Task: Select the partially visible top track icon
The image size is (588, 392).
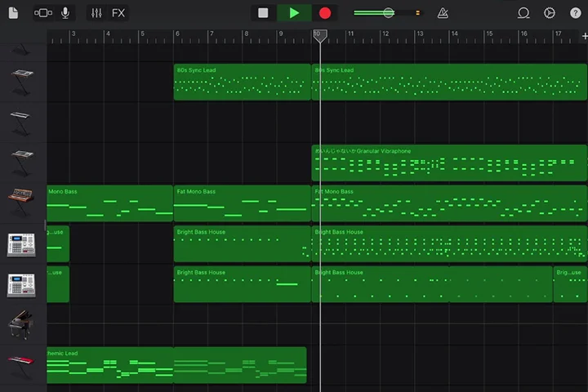Action: tap(20, 51)
